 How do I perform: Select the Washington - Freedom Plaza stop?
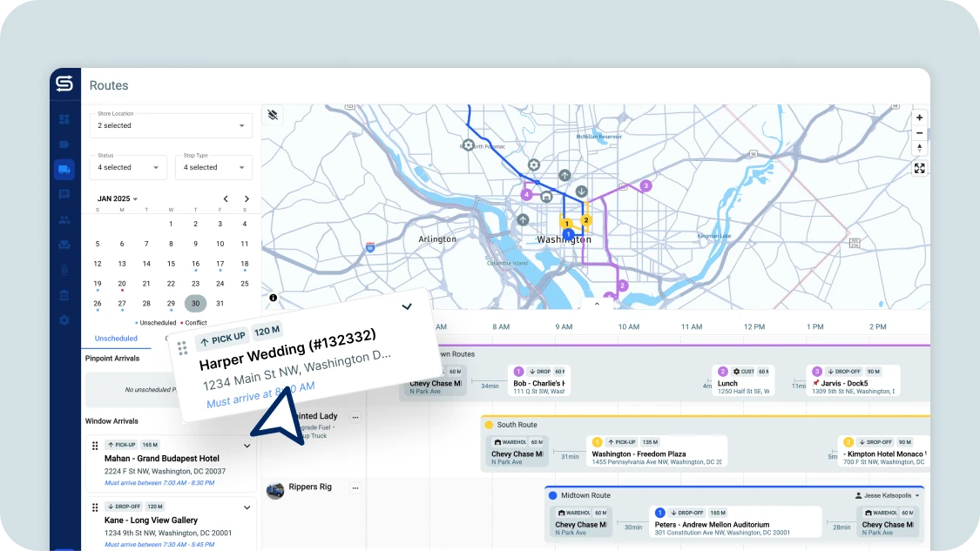pos(655,453)
